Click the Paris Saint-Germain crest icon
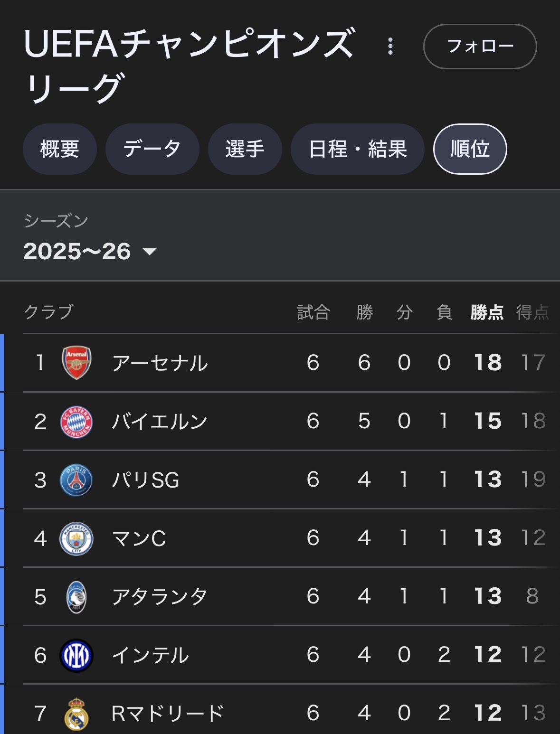This screenshot has width=560, height=734. coord(76,480)
